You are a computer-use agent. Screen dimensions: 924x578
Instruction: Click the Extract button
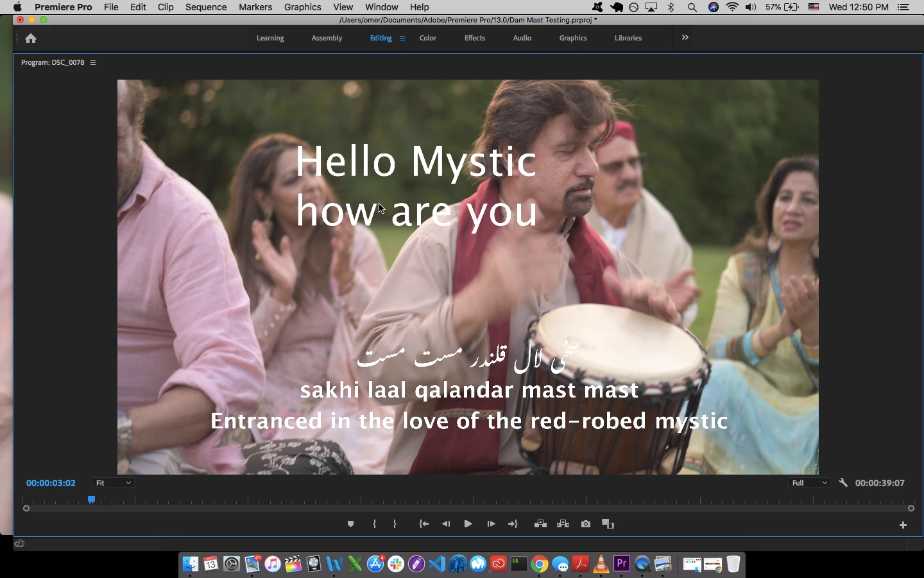[x=563, y=524]
